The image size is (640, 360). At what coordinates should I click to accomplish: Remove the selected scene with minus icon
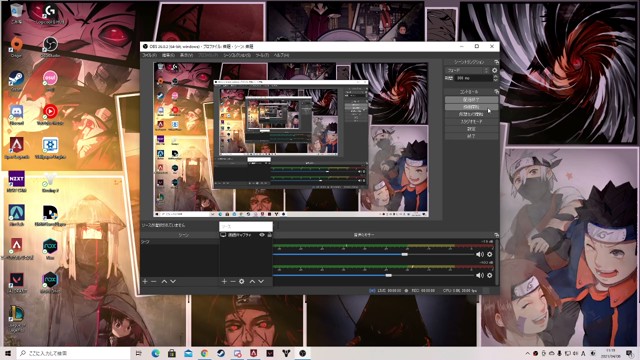pos(153,281)
